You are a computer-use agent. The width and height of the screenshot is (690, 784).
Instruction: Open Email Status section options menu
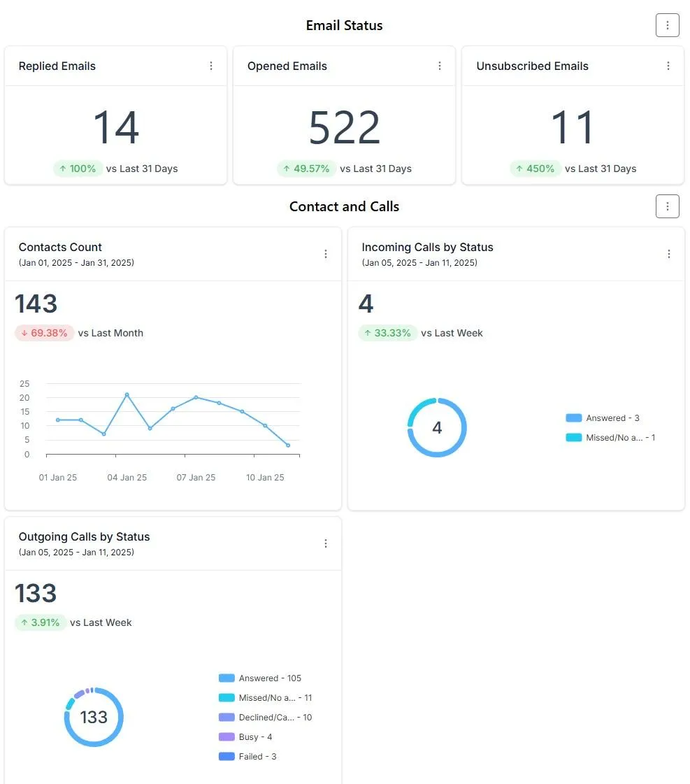[x=667, y=25]
